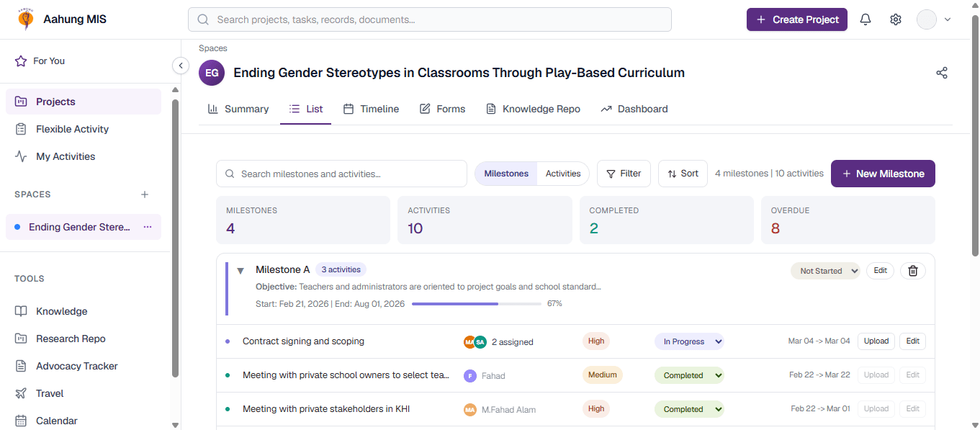Delete Milestone A with the trash icon
Viewport: 980px width, 430px height.
coord(913,271)
